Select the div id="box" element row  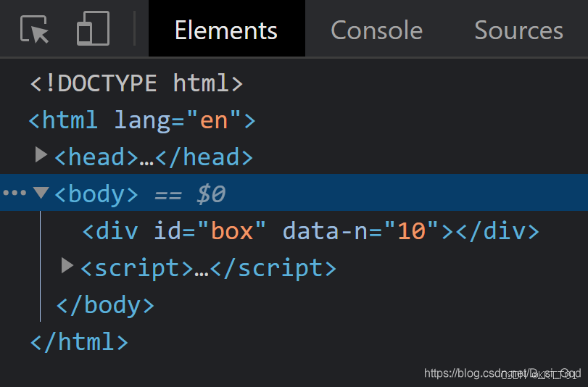click(x=310, y=230)
